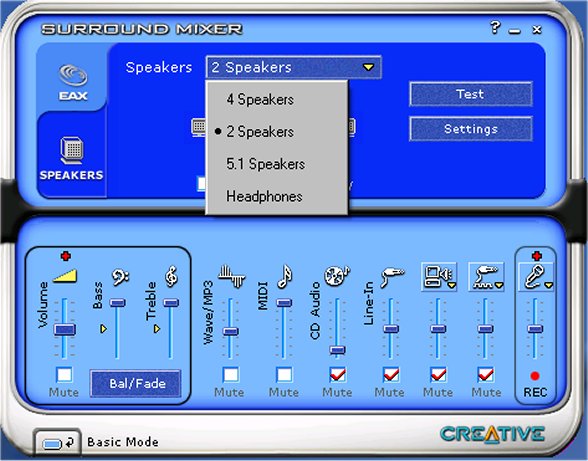The image size is (588, 461).
Task: Open the PC speaker source selector icon
Action: [x=439, y=277]
